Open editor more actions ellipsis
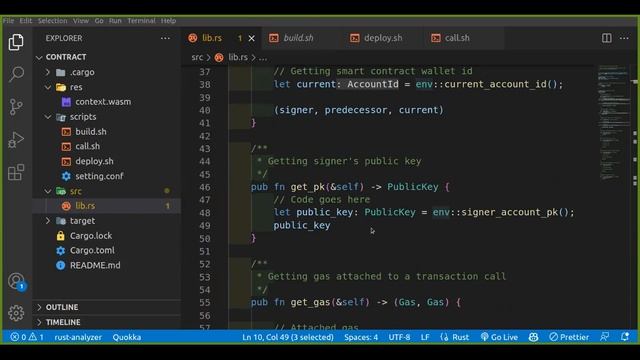Image resolution: width=640 pixels, height=360 pixels. (x=624, y=38)
